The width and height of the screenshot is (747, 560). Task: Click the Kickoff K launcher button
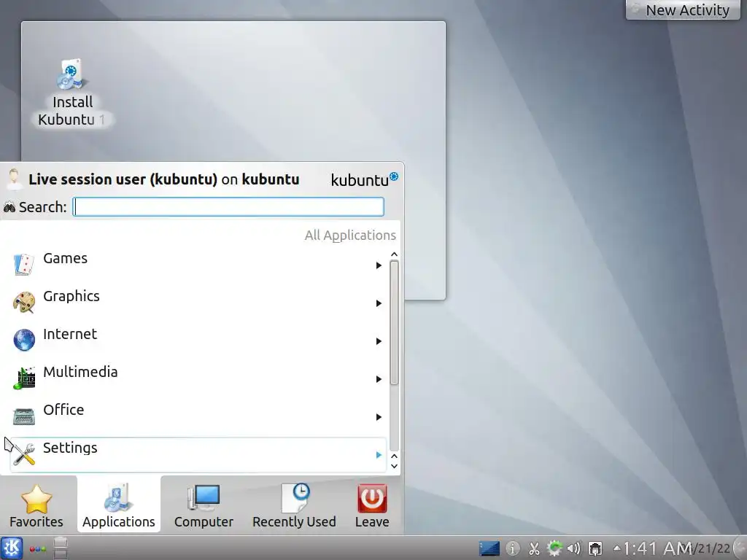click(x=12, y=548)
